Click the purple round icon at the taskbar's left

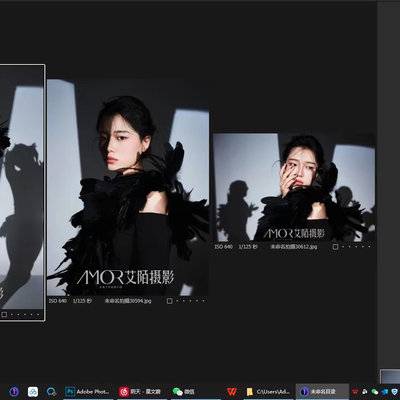pos(14,391)
